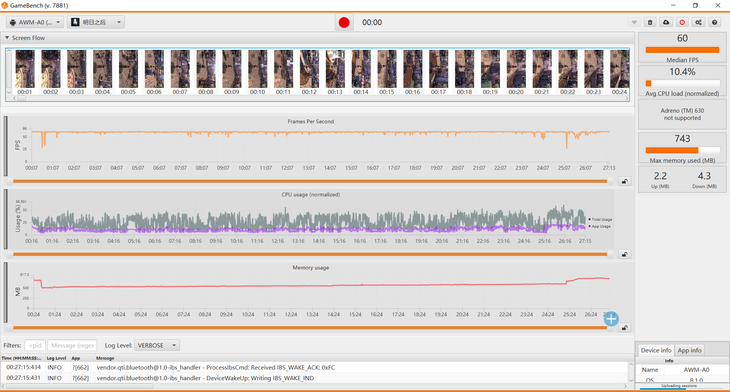The image size is (730, 392).
Task: Select the Device info tab
Action: 656,350
